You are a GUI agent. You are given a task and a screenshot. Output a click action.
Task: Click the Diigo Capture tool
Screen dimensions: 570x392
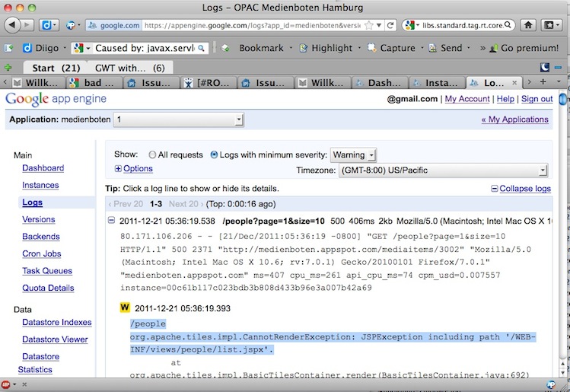pos(390,48)
